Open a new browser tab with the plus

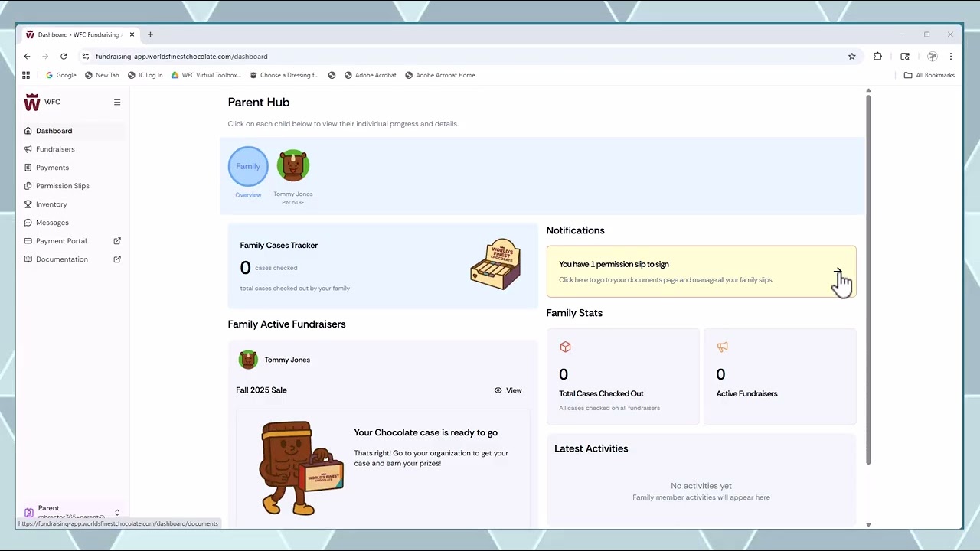(150, 34)
